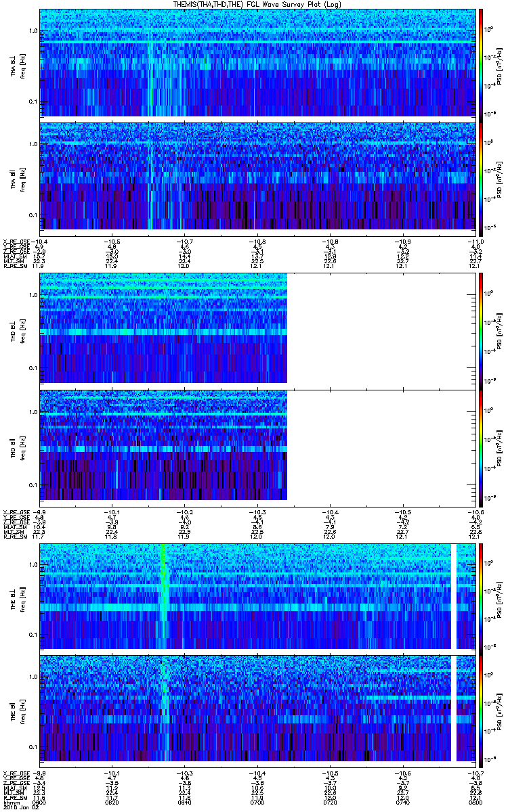Click the THEMIS FGL Wave Survey Plot title

(x=257, y=5)
